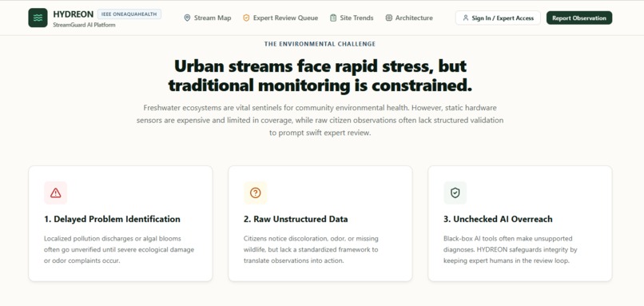Click Unchecked AI Overreach card title

pyautogui.click(x=498, y=220)
